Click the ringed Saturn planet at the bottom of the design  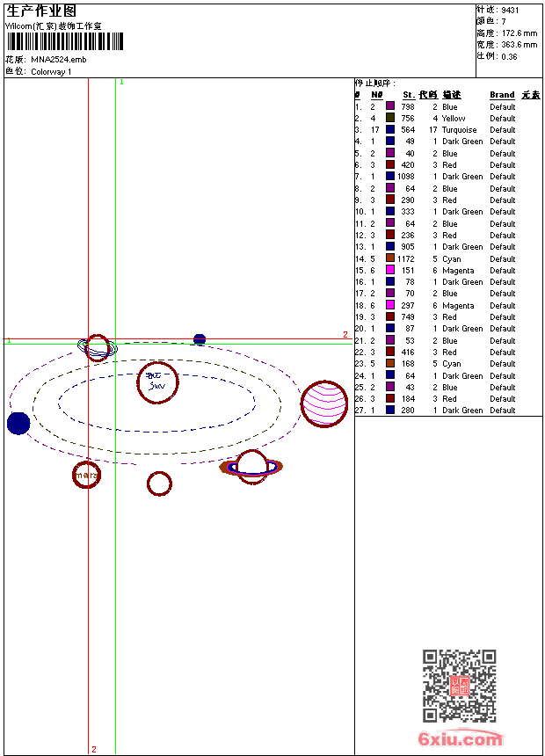tap(251, 467)
